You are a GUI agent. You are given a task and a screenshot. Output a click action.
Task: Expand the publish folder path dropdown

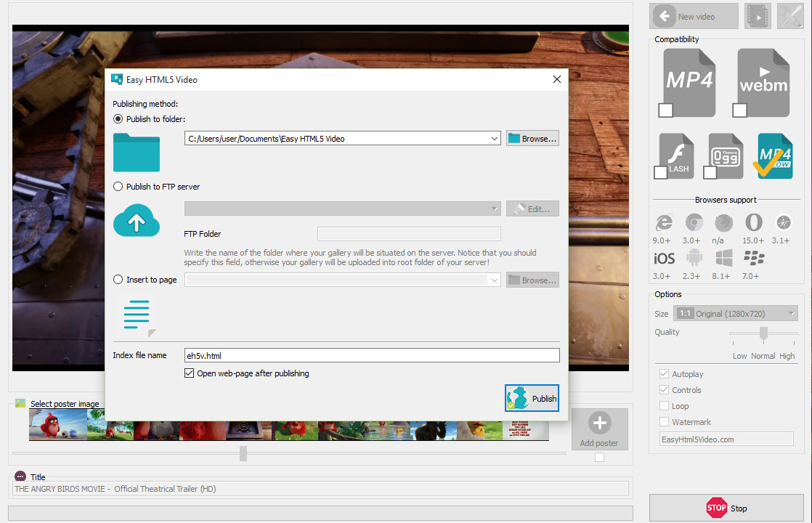pyautogui.click(x=495, y=138)
